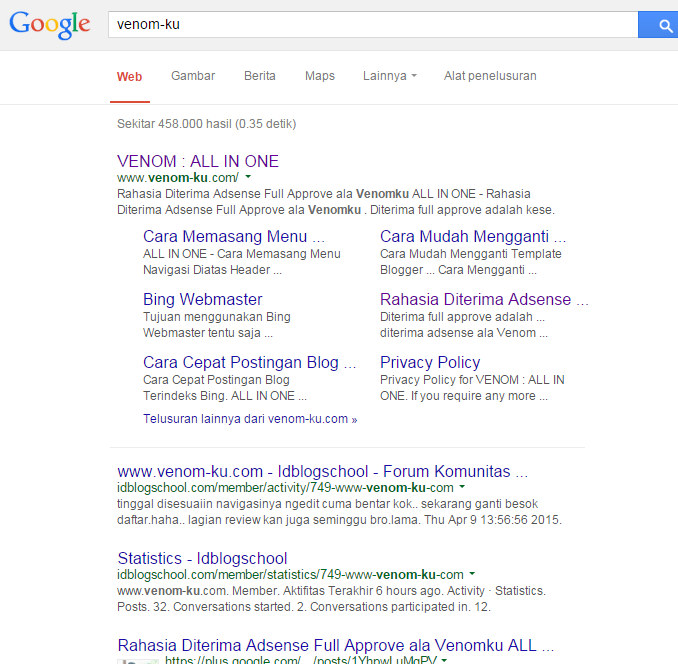Click snippet 'Privacy Policy for VENOM : ALL IN'
Image resolution: width=678 pixels, height=664 pixels.
click(x=472, y=380)
